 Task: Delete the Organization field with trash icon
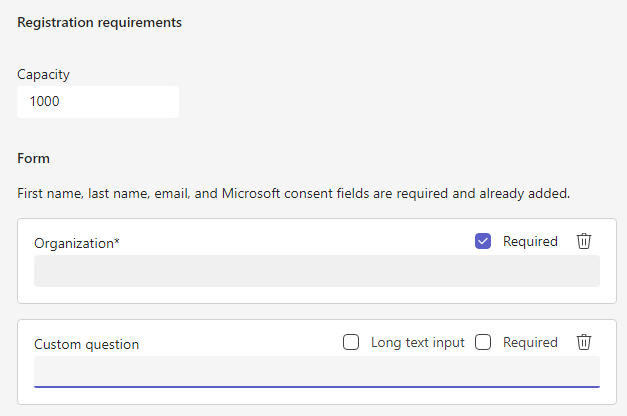[583, 241]
